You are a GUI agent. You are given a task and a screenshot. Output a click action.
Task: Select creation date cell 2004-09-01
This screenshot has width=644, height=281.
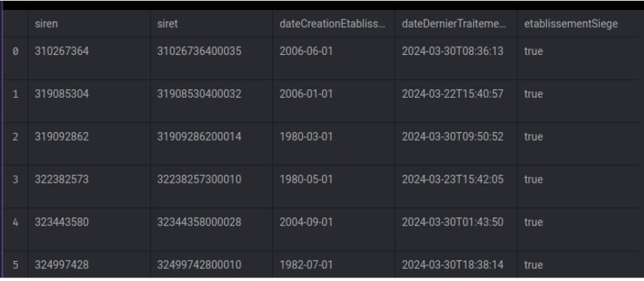coord(306,222)
